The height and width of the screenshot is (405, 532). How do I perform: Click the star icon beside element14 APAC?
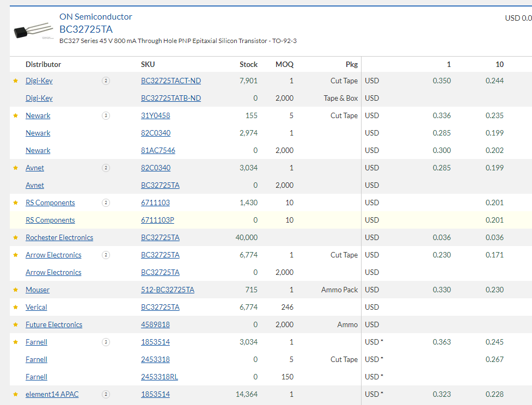(16, 395)
